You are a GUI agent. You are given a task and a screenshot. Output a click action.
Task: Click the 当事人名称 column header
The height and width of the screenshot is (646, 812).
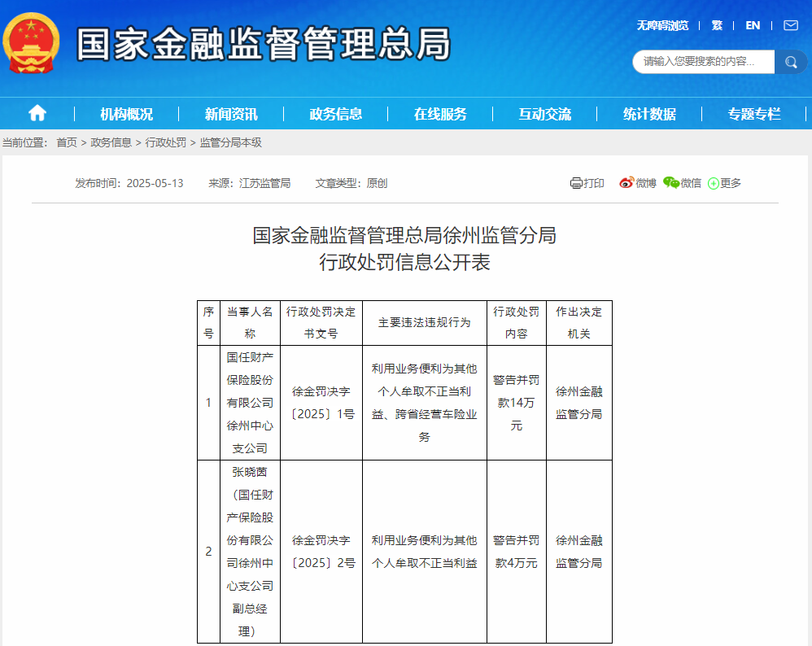pos(250,323)
